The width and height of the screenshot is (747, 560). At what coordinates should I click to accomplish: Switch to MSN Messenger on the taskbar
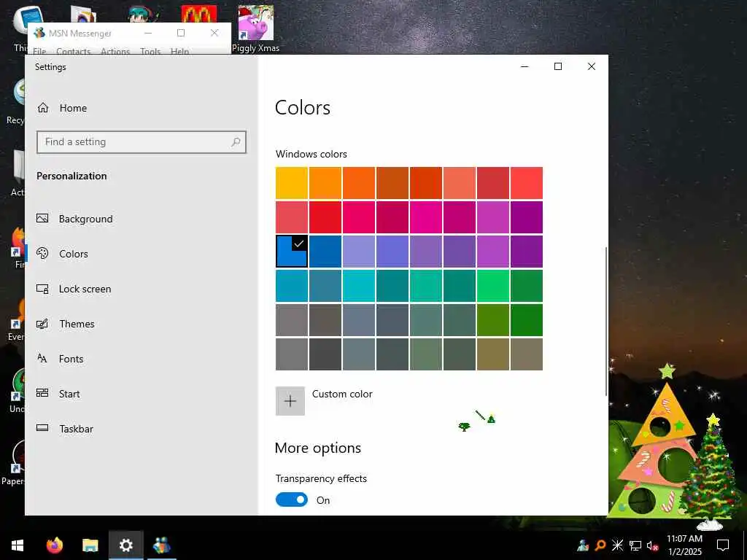(162, 545)
